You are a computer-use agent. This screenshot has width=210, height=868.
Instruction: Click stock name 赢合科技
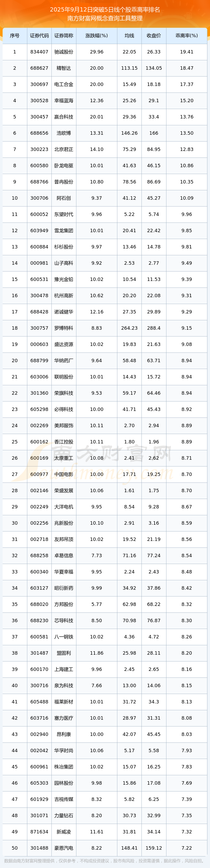pyautogui.click(x=64, y=117)
